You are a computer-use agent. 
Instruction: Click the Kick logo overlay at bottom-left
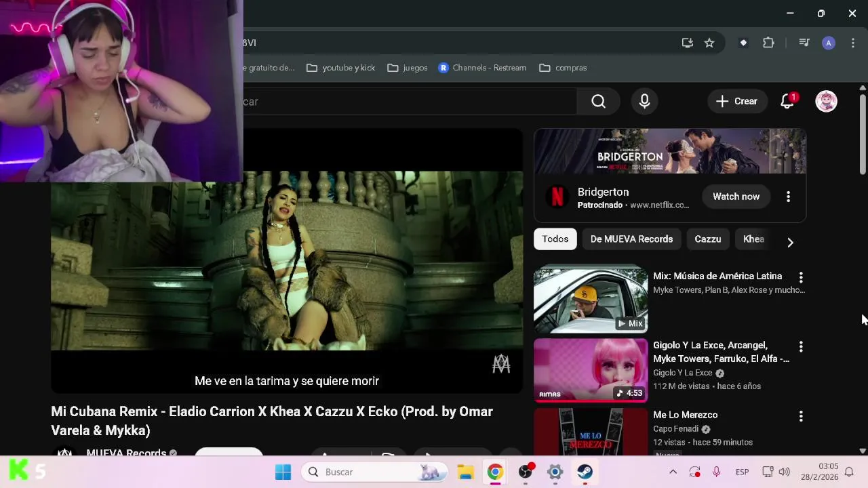[19, 471]
